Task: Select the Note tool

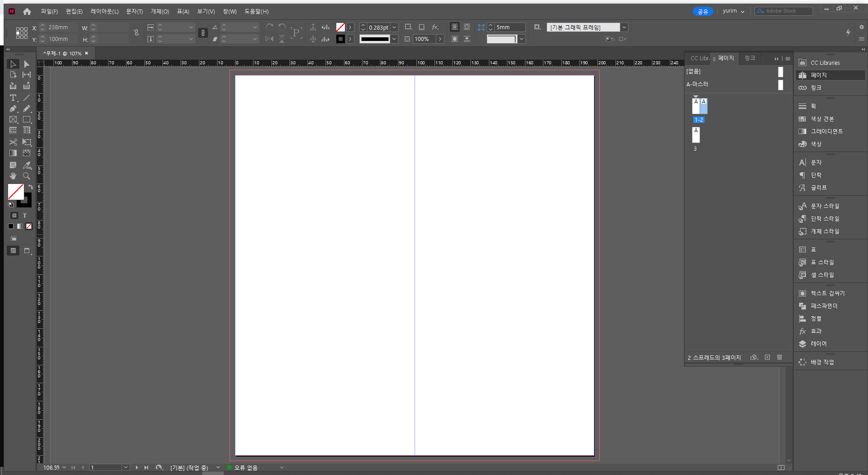Action: (13, 165)
